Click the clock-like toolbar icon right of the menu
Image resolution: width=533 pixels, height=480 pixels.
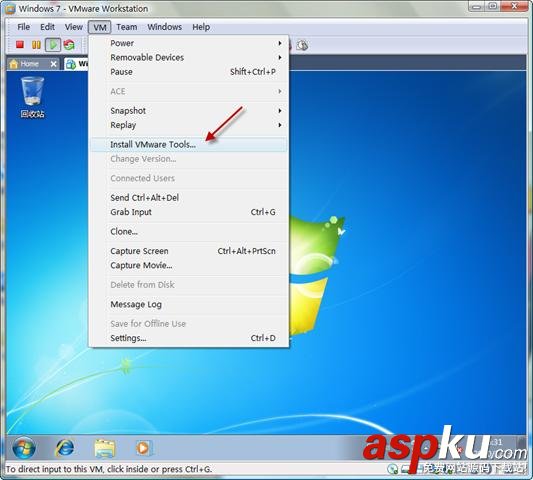[x=302, y=45]
